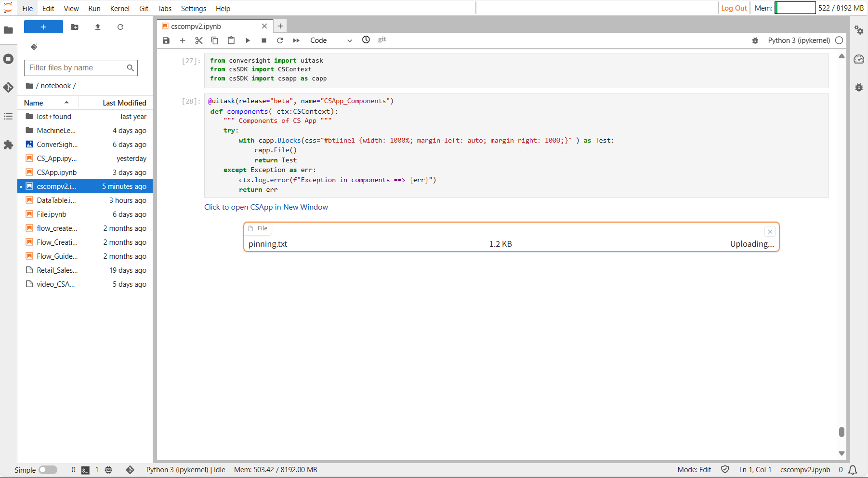The image size is (868, 478).
Task: Paste cell from clipboard
Action: [231, 40]
